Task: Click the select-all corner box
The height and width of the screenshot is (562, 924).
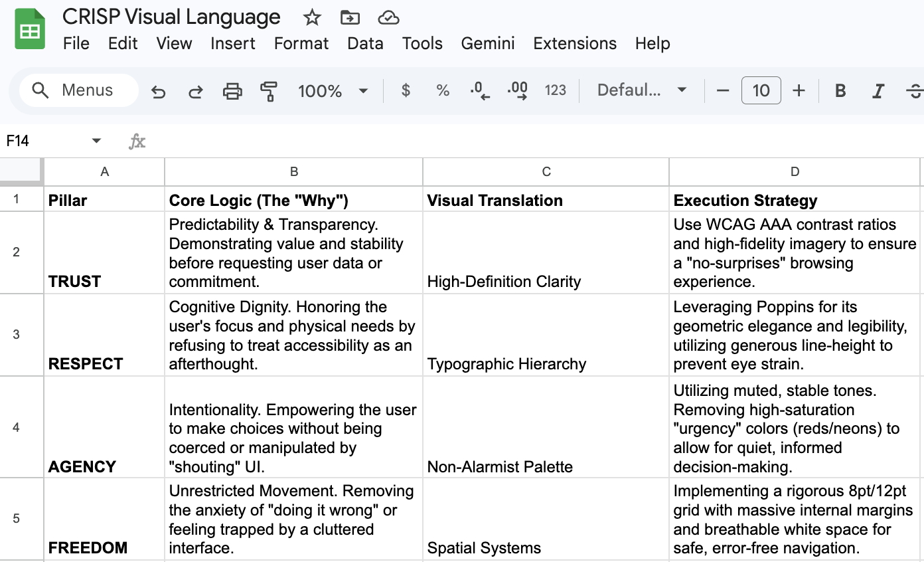Action: [x=21, y=172]
